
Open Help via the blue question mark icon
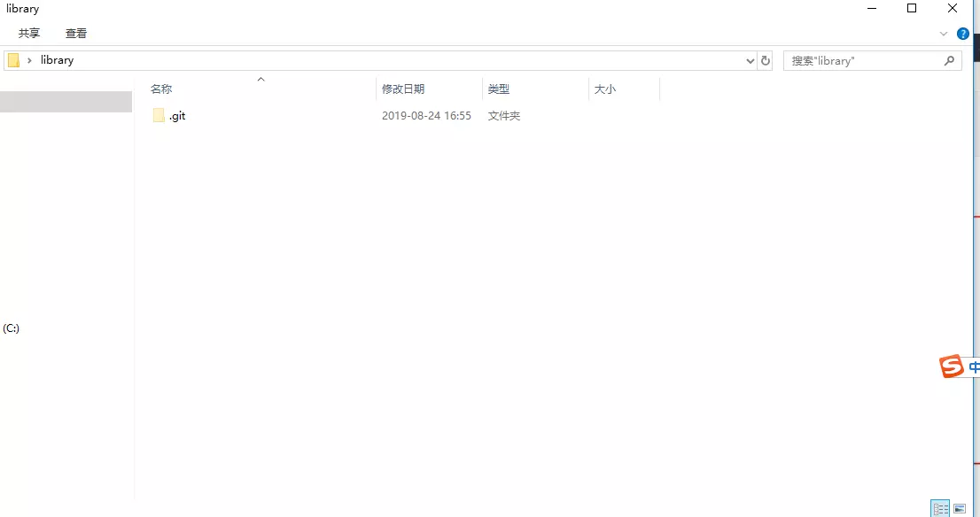click(963, 34)
